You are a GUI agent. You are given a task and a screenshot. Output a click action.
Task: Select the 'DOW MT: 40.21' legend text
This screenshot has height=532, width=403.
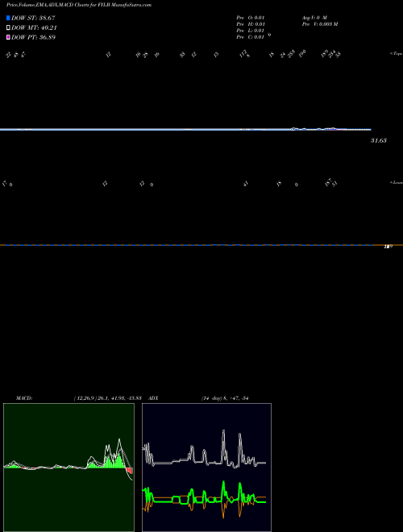(34, 28)
